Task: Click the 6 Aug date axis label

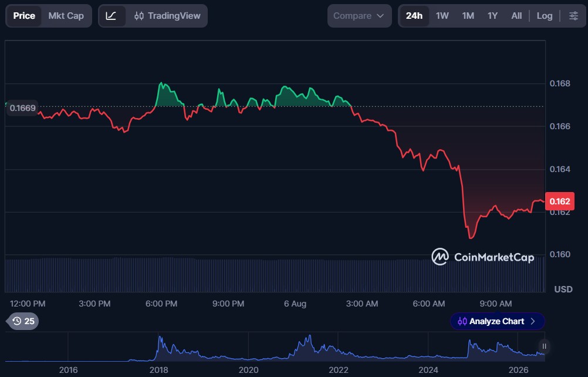Action: [295, 304]
